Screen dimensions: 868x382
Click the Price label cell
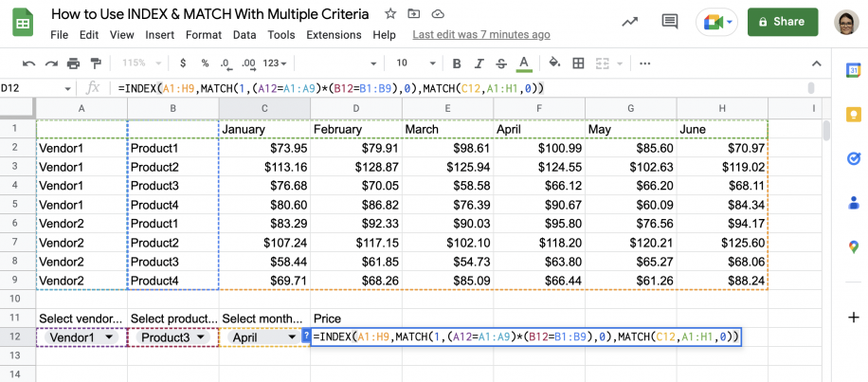356,318
